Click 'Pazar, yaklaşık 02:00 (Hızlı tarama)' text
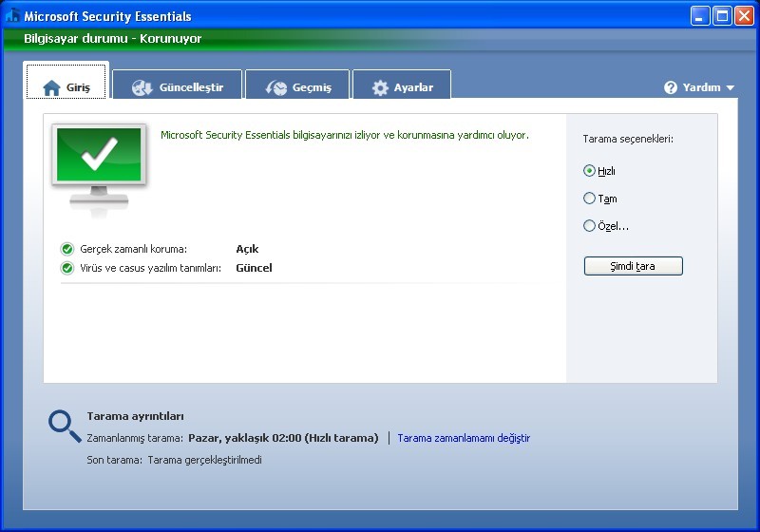Screen dimensions: 760x532 point(283,438)
